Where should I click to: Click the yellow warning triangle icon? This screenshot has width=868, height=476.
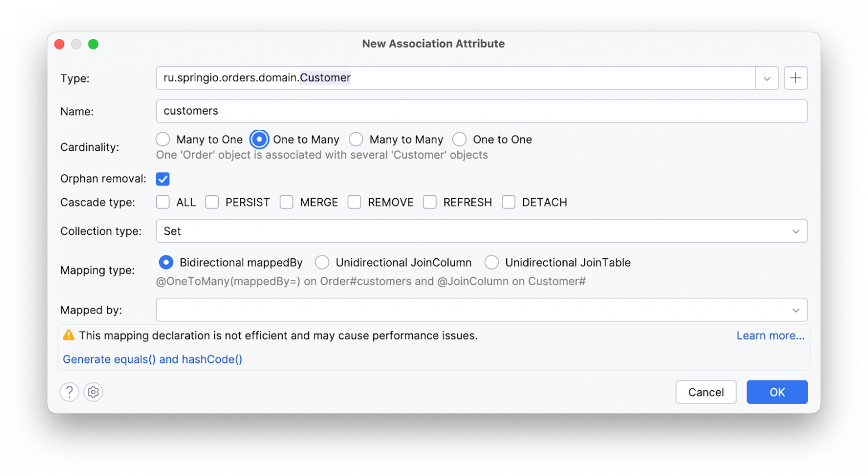(68, 335)
